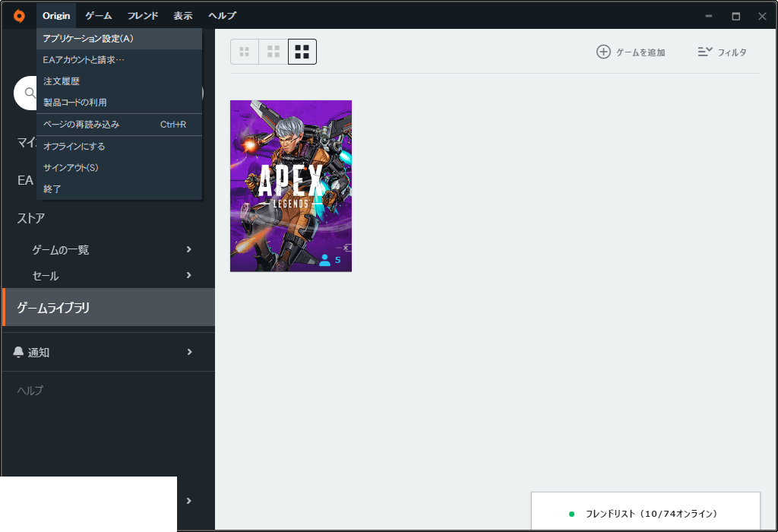This screenshot has width=778, height=532.
Task: Open 通知 sidebar item
Action: click(109, 352)
